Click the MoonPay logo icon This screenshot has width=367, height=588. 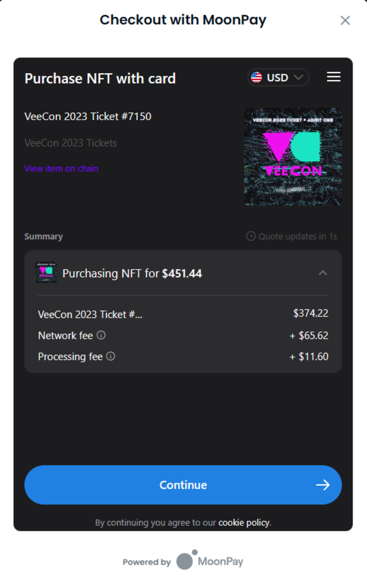point(187,560)
